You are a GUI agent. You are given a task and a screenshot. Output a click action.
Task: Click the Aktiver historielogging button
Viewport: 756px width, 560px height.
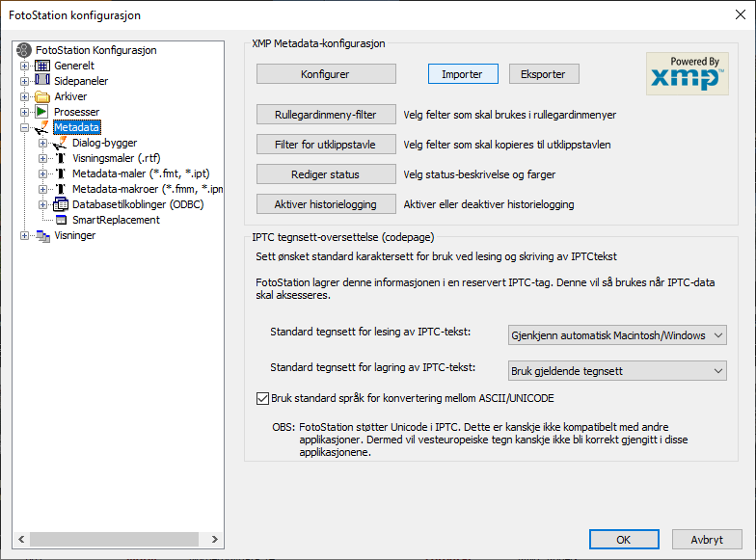(326, 204)
